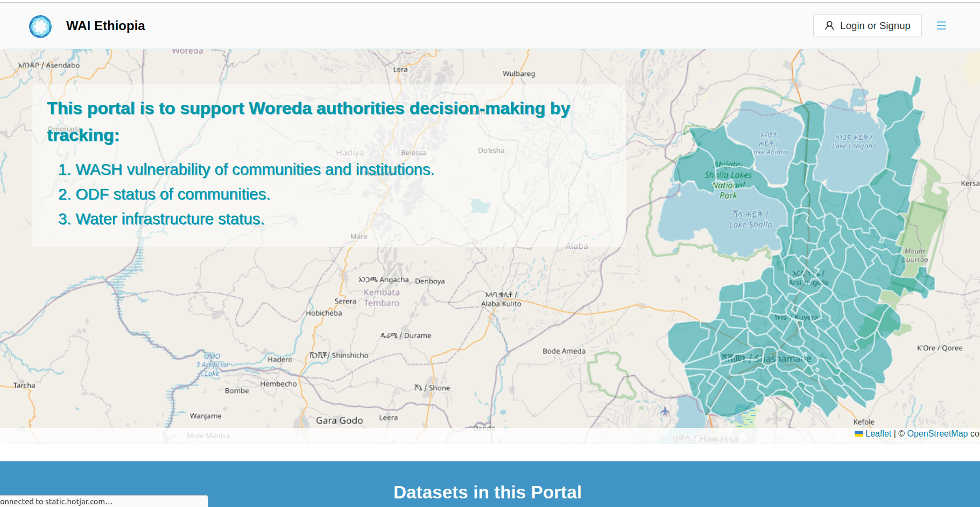Click the Shashamane map label
The width and height of the screenshot is (980, 507).
766,358
